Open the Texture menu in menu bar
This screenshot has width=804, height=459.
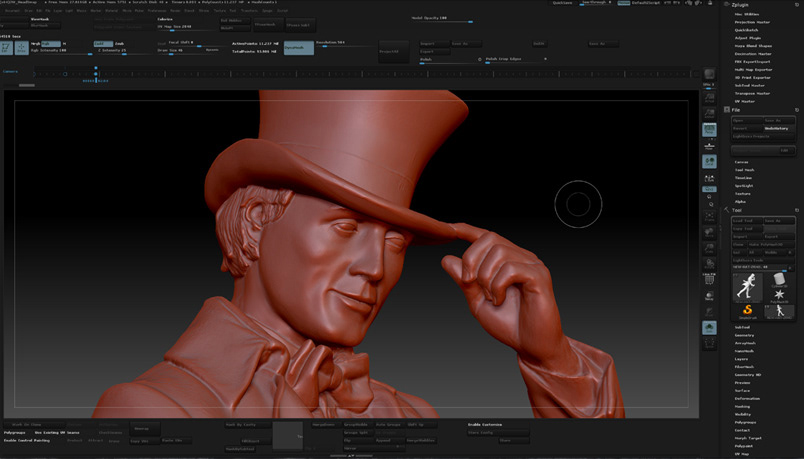pos(219,10)
